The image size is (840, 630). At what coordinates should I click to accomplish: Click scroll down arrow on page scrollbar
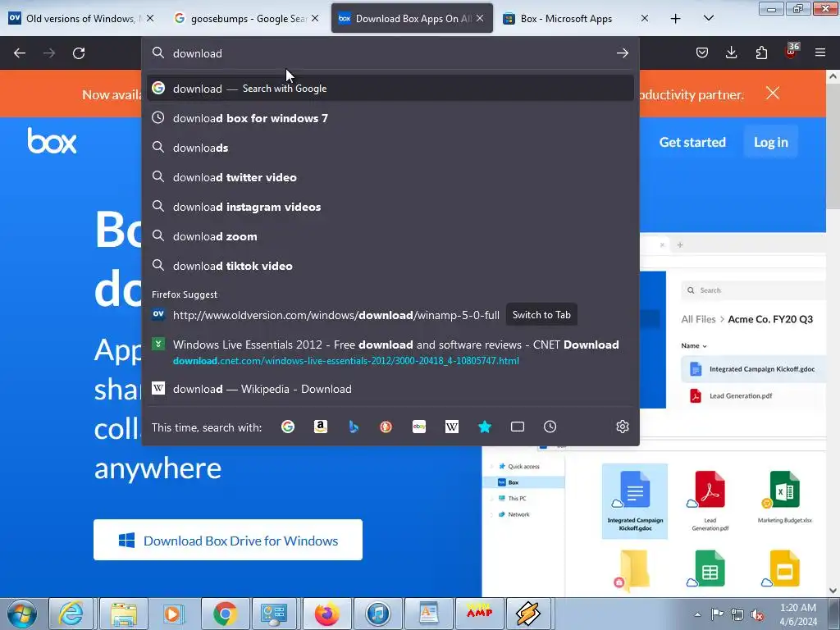click(833, 591)
